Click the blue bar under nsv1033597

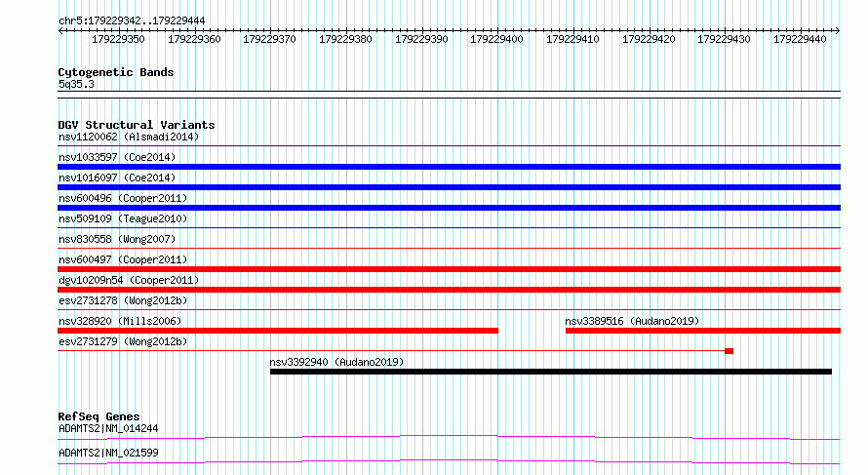[449, 167]
